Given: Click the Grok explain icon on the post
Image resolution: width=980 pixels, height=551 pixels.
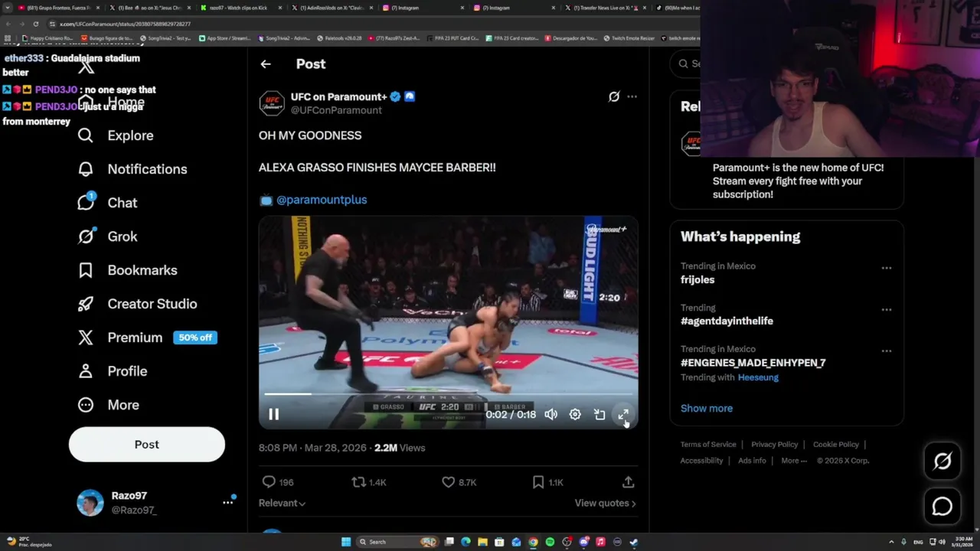Looking at the screenshot, I should coord(614,96).
